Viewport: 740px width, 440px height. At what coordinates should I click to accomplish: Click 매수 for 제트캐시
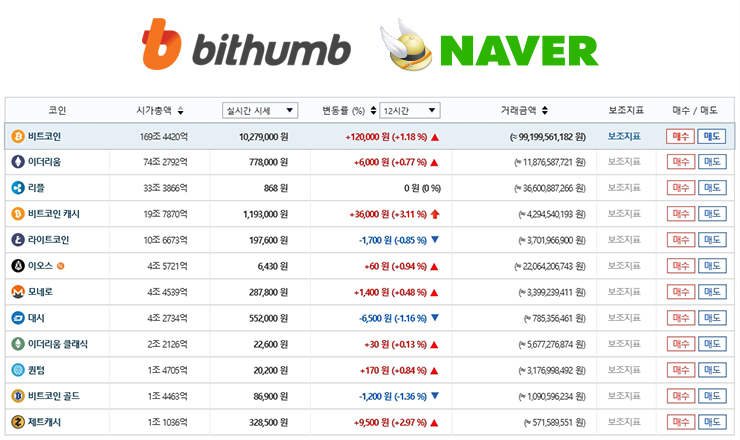pyautogui.click(x=681, y=422)
